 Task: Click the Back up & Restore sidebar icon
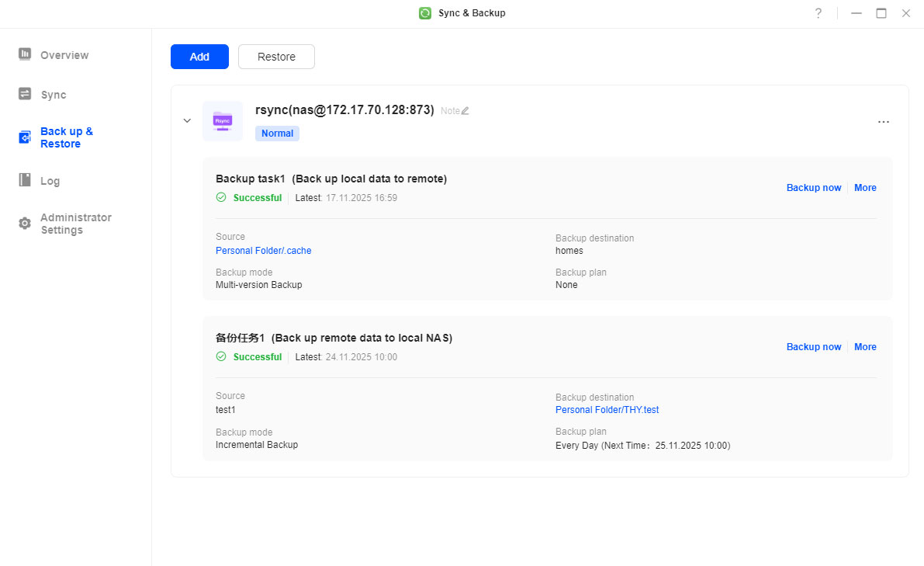[26, 137]
